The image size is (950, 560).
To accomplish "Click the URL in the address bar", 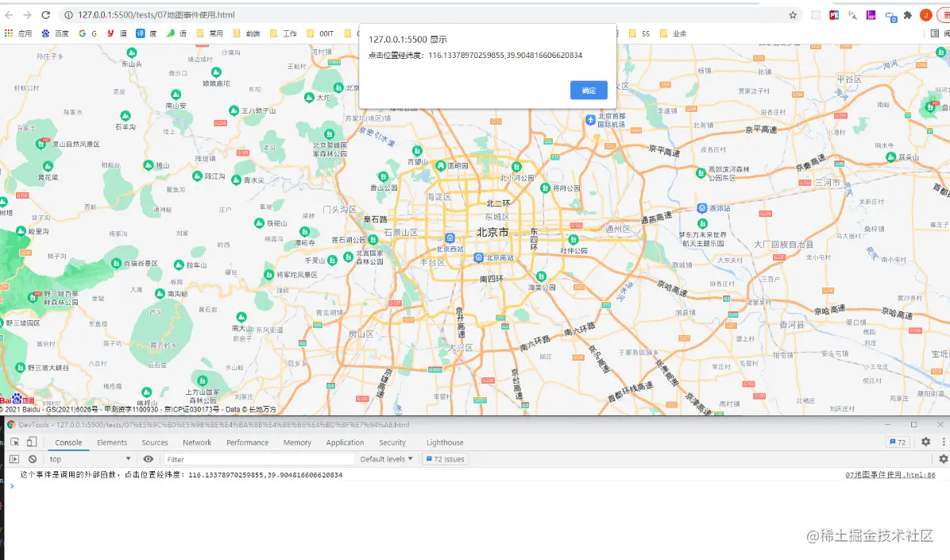I will (156, 14).
